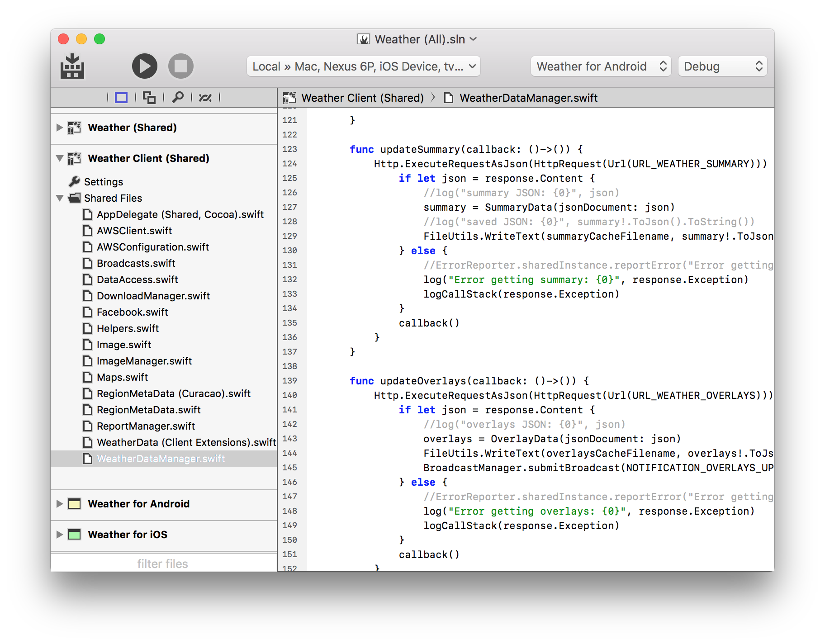Click the green Weather for iOS project icon

74,535
